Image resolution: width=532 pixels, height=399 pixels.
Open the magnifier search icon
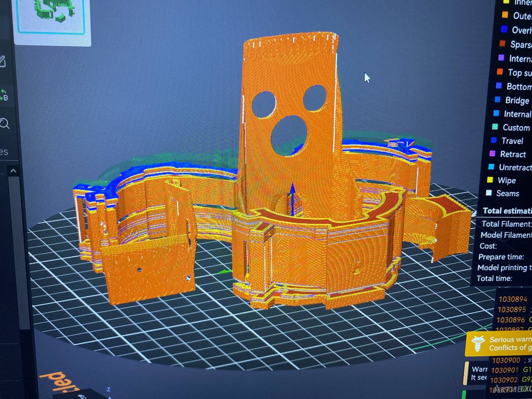(x=5, y=123)
